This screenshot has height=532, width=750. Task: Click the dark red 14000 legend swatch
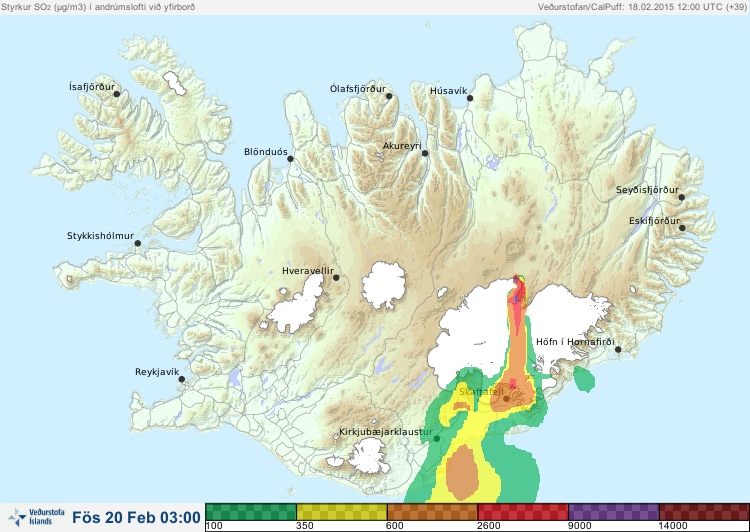704,512
